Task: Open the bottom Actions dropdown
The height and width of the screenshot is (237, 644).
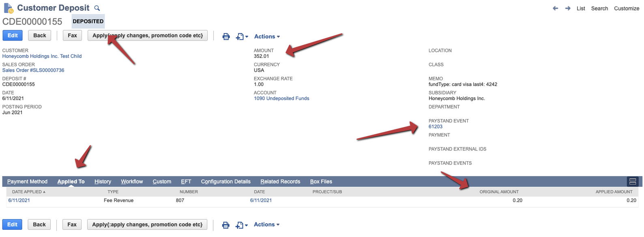Action: (266, 224)
